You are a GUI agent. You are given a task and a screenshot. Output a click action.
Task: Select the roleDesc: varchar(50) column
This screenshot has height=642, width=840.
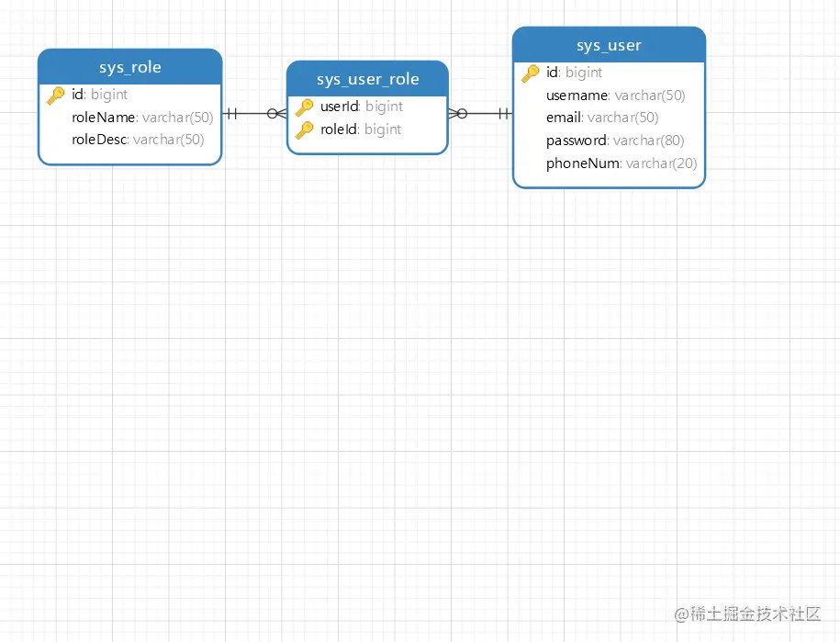click(x=138, y=140)
